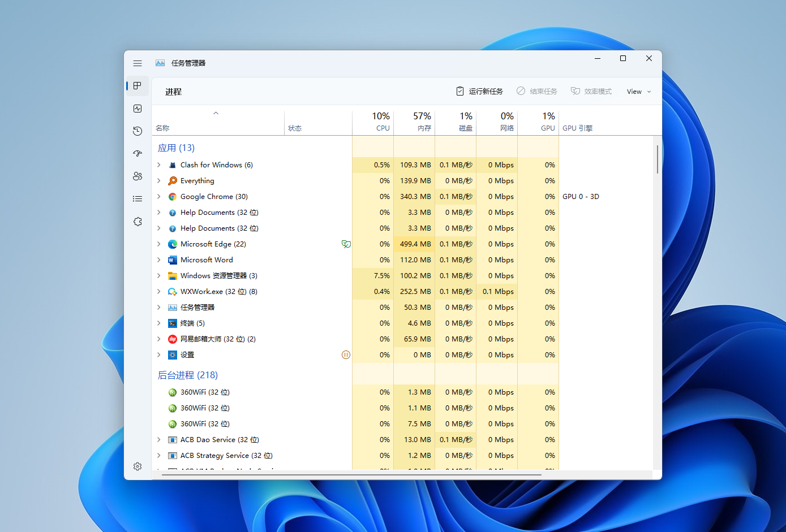
Task: Open the hamburger navigation menu
Action: (138, 63)
